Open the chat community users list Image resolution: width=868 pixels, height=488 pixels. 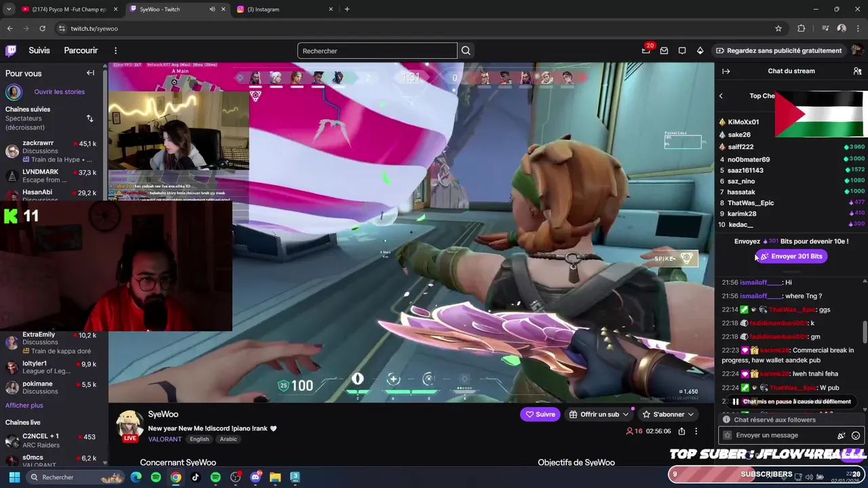(857, 71)
